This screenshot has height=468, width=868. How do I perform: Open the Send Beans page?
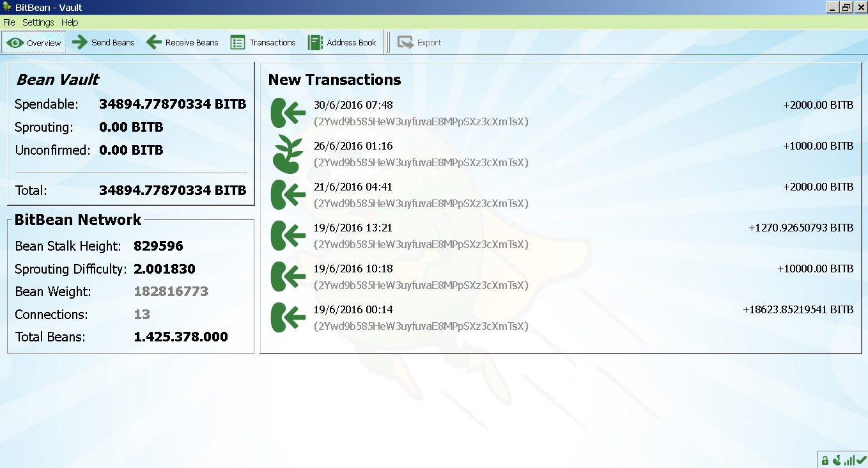(104, 43)
